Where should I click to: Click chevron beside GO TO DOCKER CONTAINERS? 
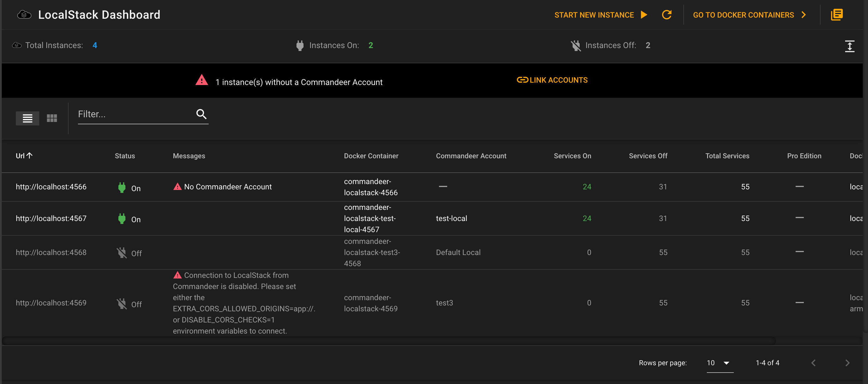pos(804,15)
